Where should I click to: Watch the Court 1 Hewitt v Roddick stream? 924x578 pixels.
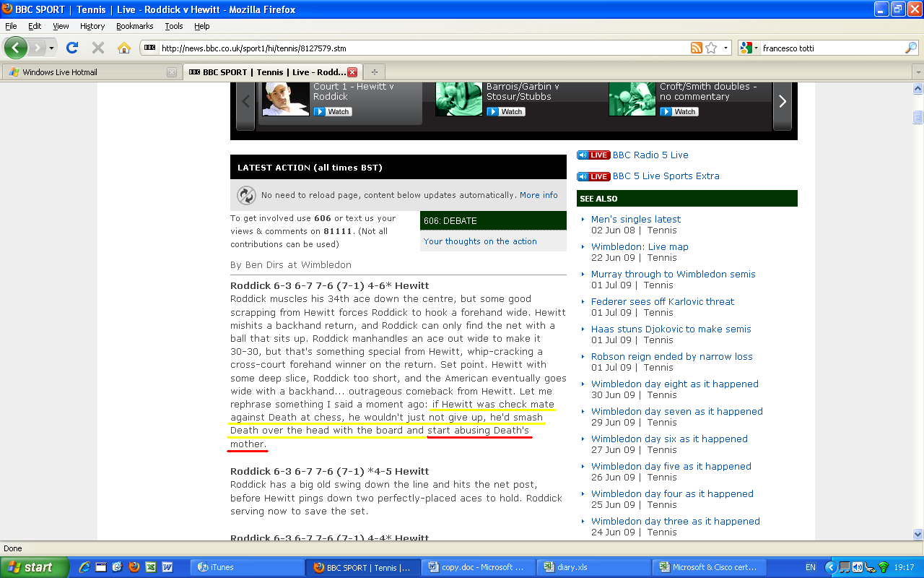click(x=333, y=112)
